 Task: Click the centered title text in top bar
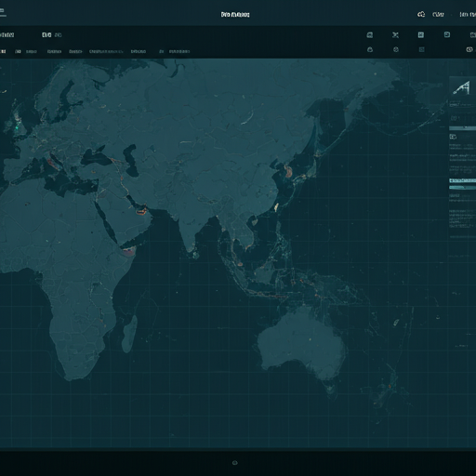[x=235, y=15]
